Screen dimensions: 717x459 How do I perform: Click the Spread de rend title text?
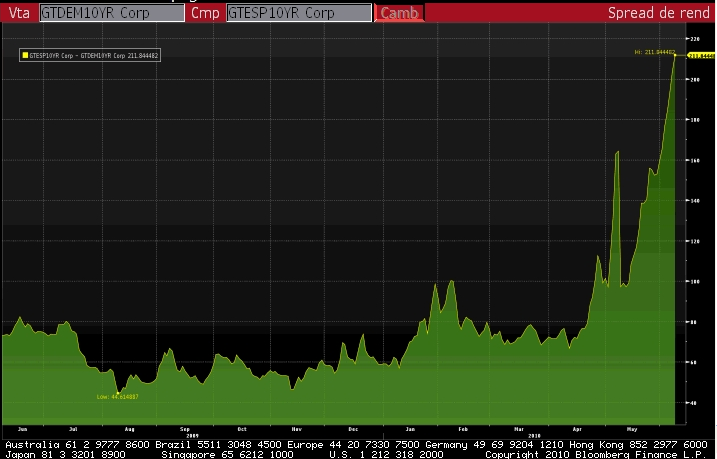click(x=658, y=13)
